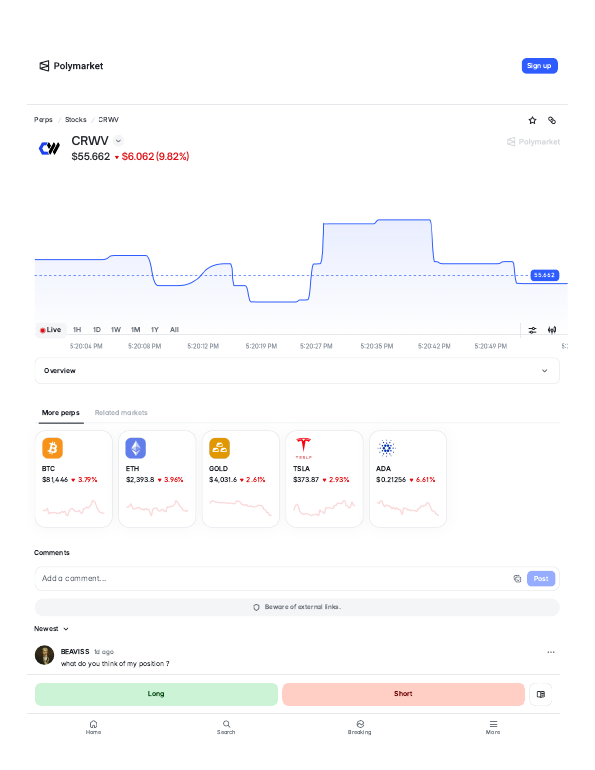Open the ADA price $0.21256
Viewport: 595px width, 770px height.
[391, 479]
